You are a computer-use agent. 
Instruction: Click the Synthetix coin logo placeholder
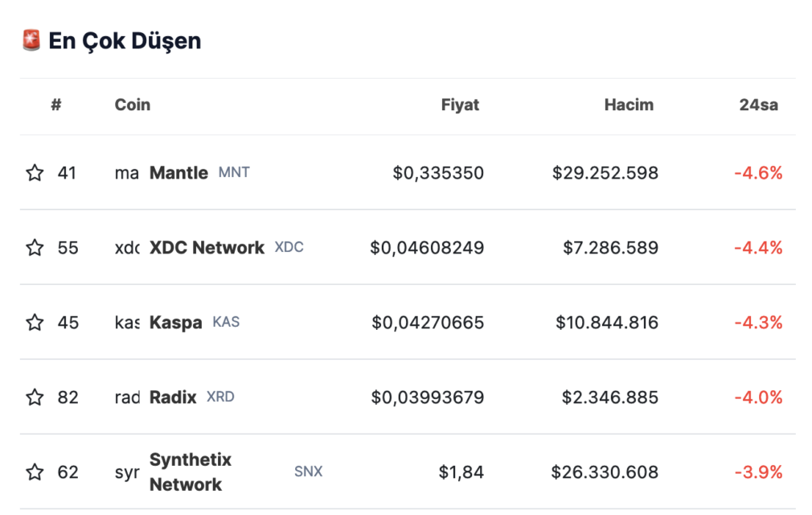(127, 472)
